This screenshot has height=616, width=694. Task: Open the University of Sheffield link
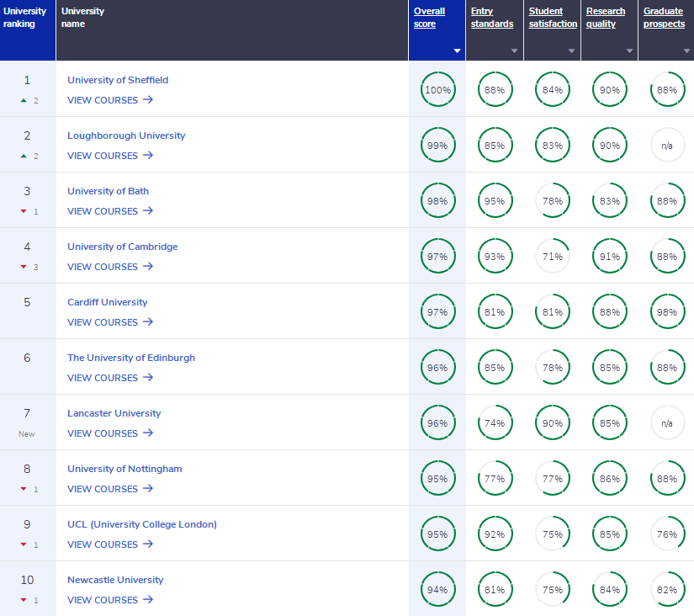coord(118,80)
